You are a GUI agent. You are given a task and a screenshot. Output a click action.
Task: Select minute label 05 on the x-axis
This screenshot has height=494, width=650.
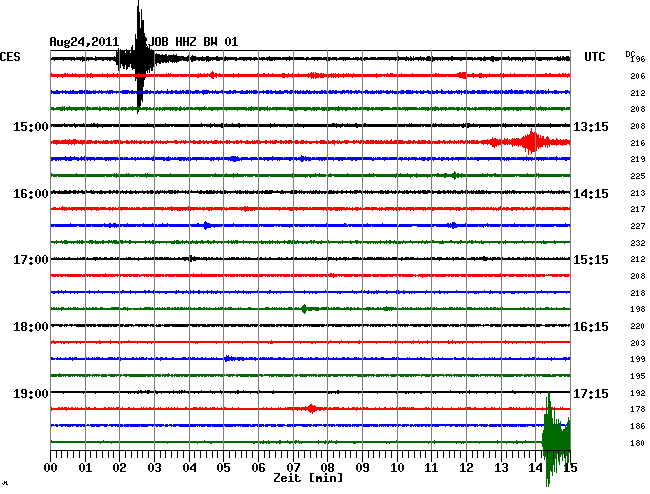(223, 468)
